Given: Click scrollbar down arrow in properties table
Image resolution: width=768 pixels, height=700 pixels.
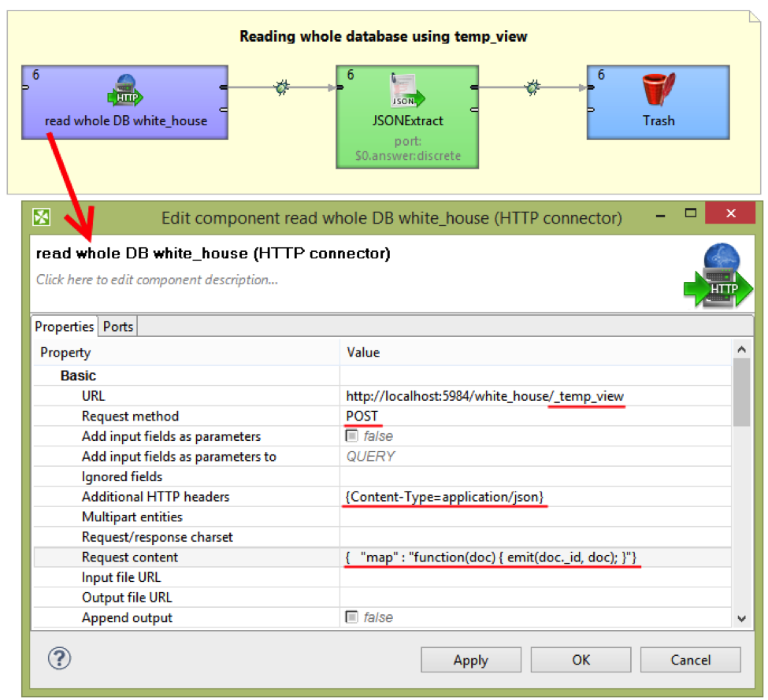Looking at the screenshot, I should [740, 619].
